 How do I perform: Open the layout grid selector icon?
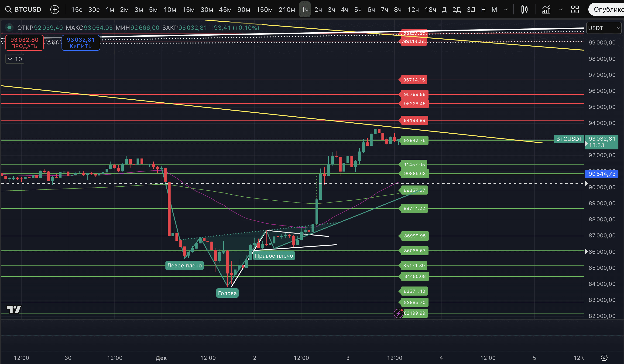pyautogui.click(x=575, y=9)
